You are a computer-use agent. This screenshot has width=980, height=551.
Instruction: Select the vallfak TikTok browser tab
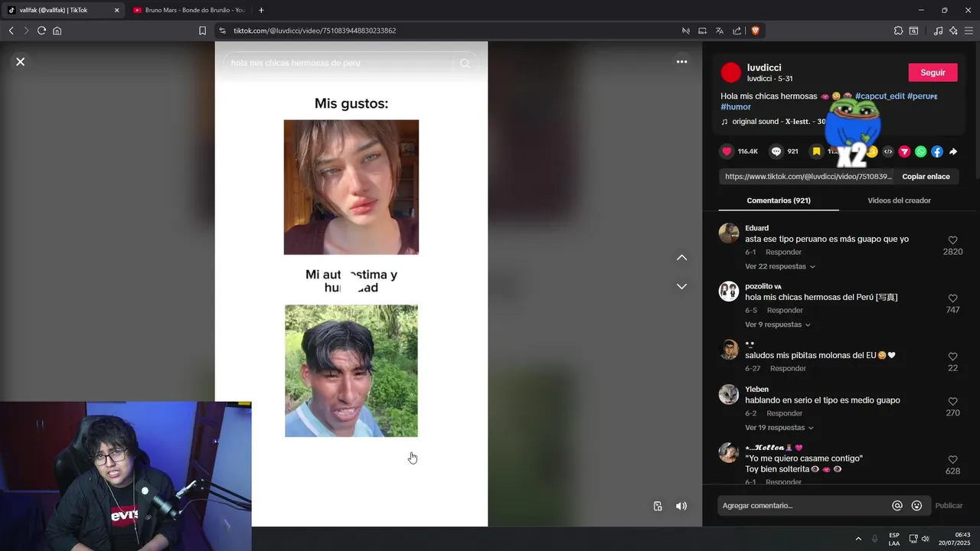pyautogui.click(x=63, y=10)
